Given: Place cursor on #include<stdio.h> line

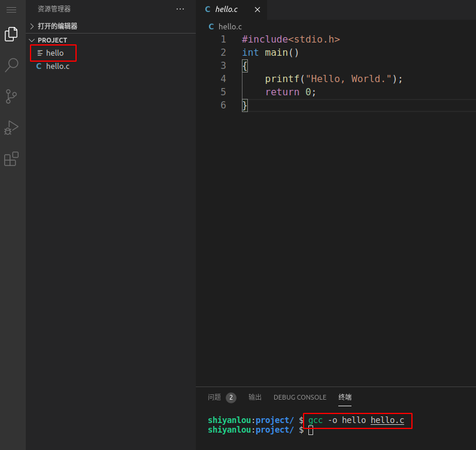Looking at the screenshot, I should (x=290, y=39).
